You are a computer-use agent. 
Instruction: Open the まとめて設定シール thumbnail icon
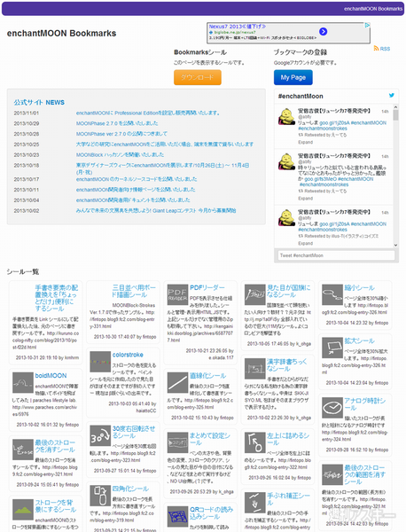tap(177, 442)
